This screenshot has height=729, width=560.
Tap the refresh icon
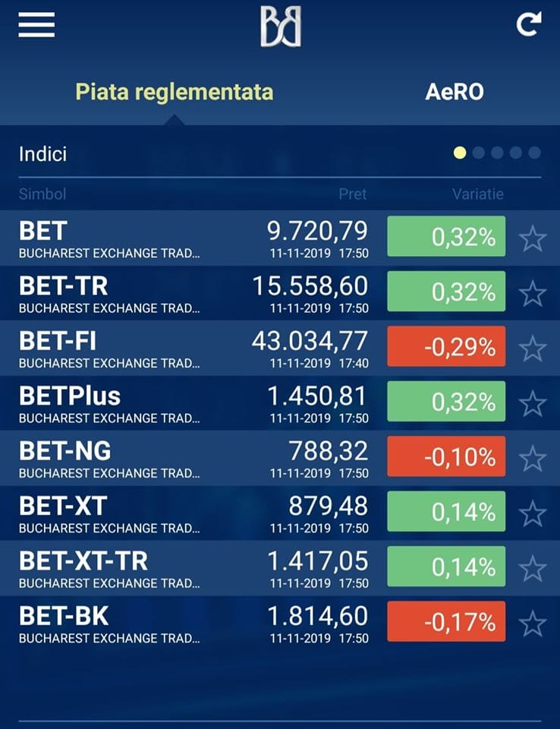[529, 24]
